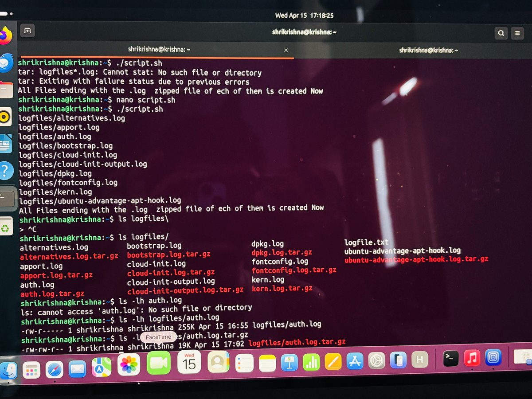Screen dimensions: 532x399
Task: Open Firefox from the Ubuntu dock
Action: click(x=6, y=35)
